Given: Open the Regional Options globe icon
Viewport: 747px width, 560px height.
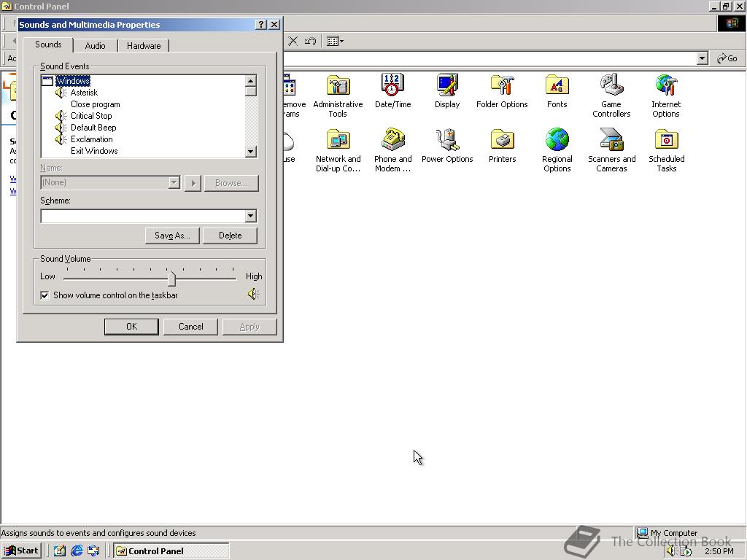Looking at the screenshot, I should 557,140.
